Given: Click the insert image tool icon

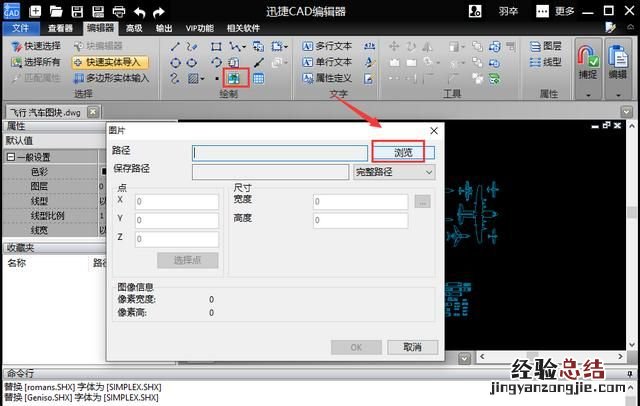Looking at the screenshot, I should pyautogui.click(x=235, y=78).
